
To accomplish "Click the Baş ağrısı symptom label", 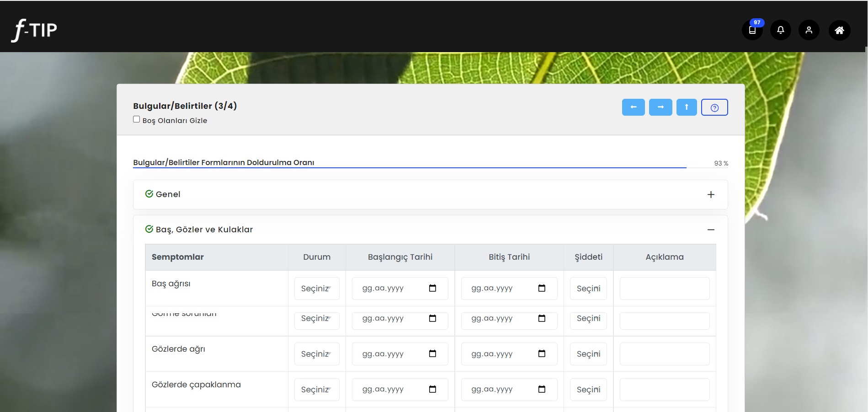I will click(x=171, y=284).
